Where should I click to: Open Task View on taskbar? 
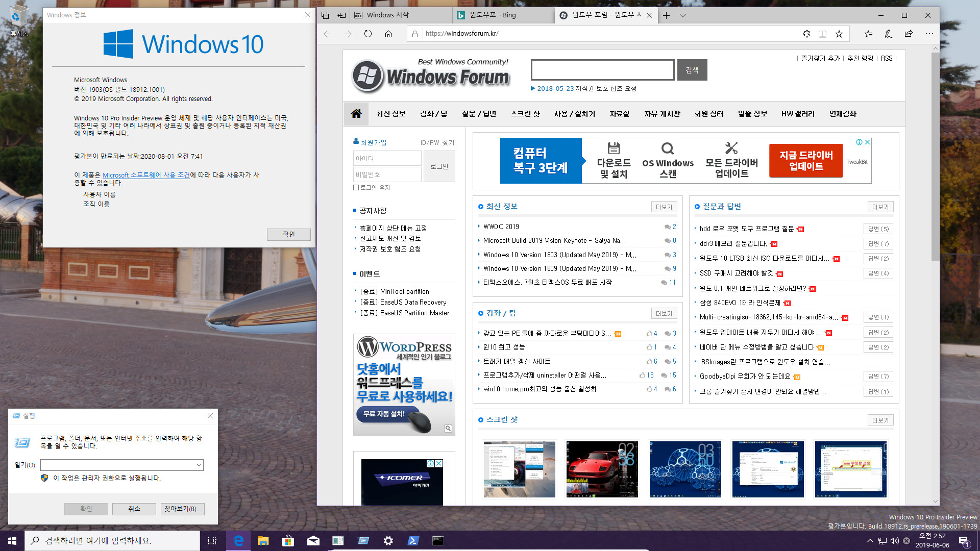pos(212,541)
